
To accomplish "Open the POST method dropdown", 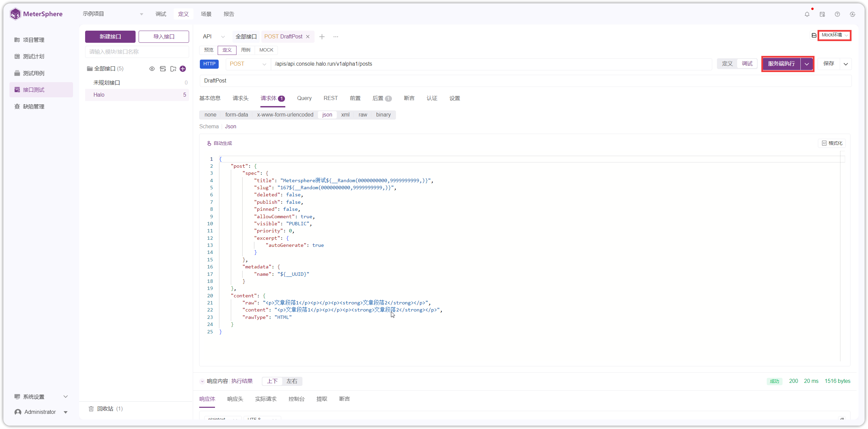I will pos(248,64).
